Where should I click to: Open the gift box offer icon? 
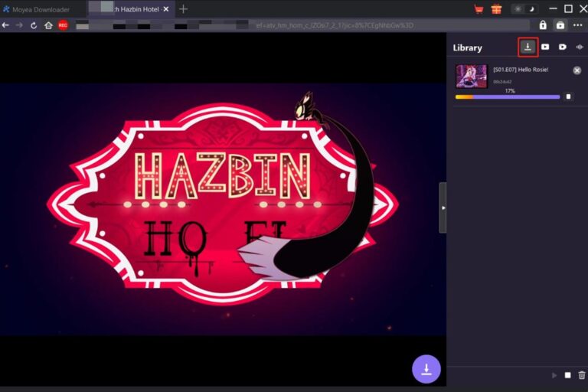(496, 9)
